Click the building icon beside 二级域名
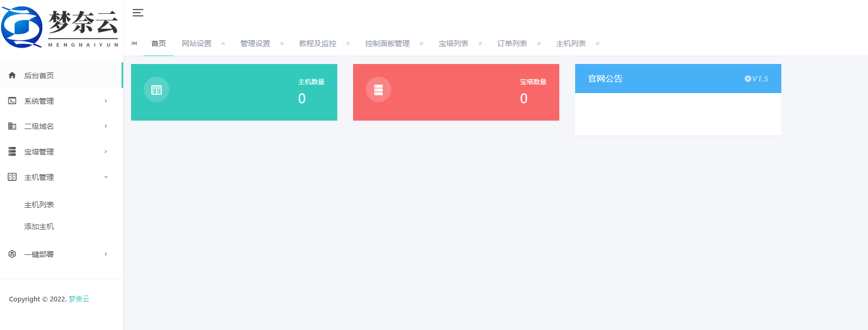 click(12, 126)
